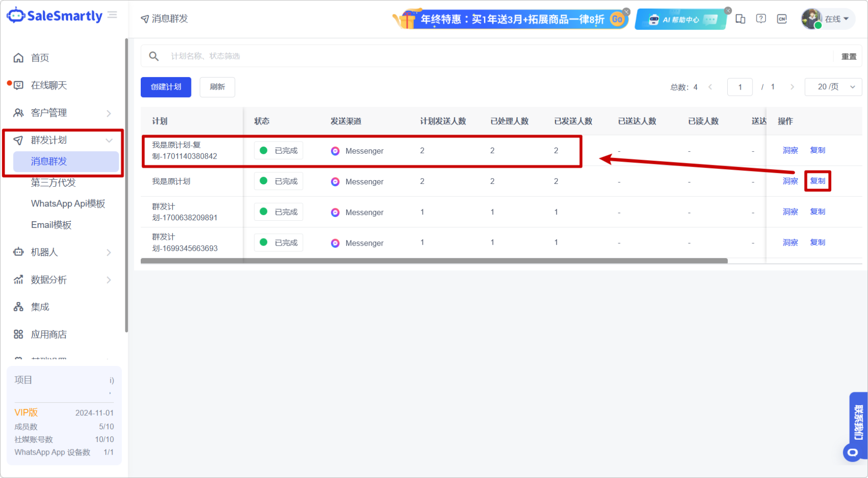Click the language switch CN icon
868x478 pixels.
pyautogui.click(x=782, y=19)
